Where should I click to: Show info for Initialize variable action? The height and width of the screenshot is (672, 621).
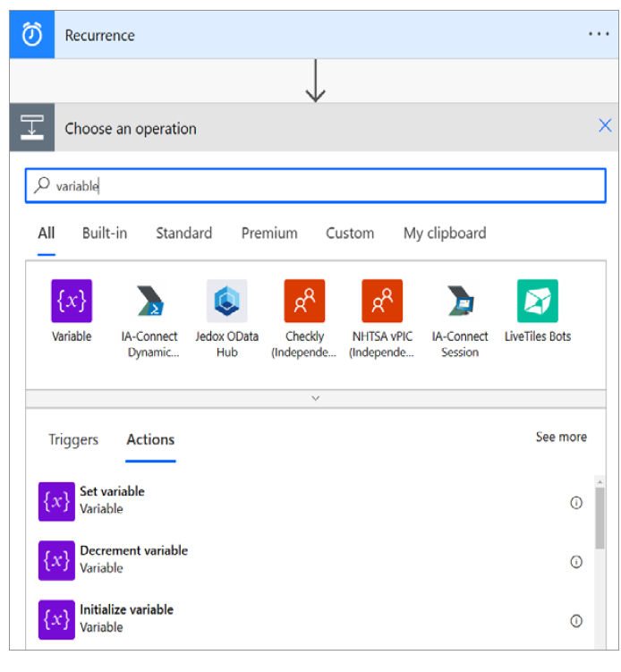[x=576, y=621]
